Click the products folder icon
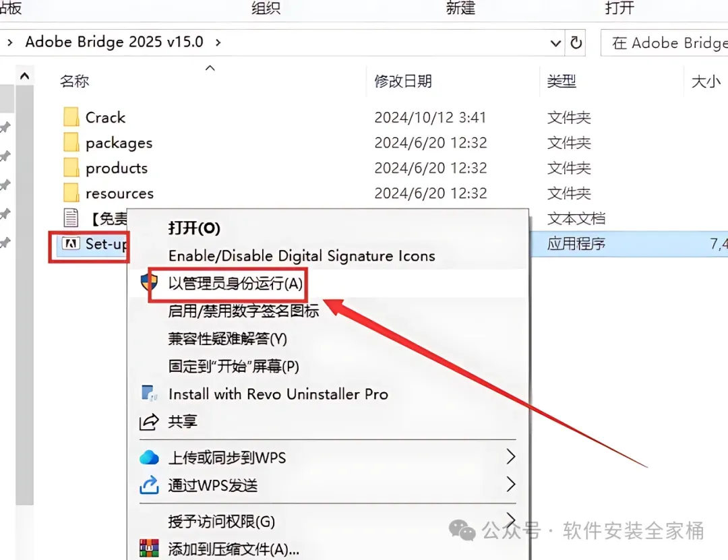 coord(71,168)
